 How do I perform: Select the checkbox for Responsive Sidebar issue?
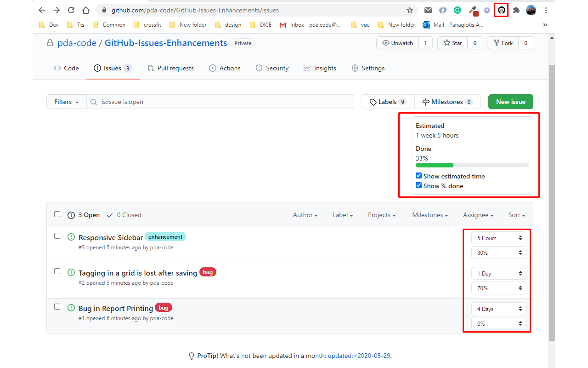pos(57,235)
